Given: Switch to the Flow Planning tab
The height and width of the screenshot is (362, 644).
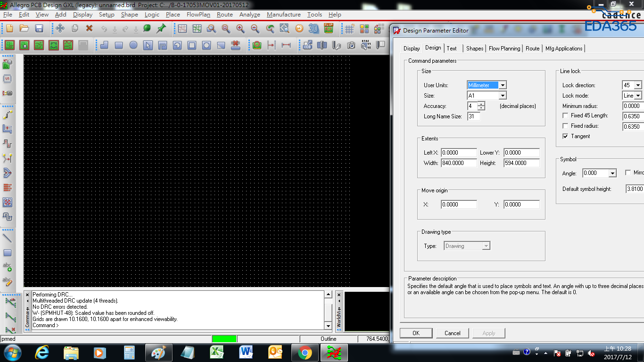Looking at the screenshot, I should click(504, 49).
